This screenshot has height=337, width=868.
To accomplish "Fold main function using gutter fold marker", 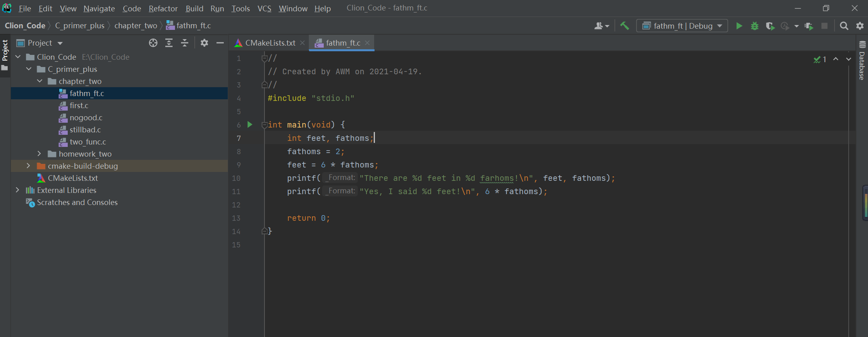I will coord(264,125).
